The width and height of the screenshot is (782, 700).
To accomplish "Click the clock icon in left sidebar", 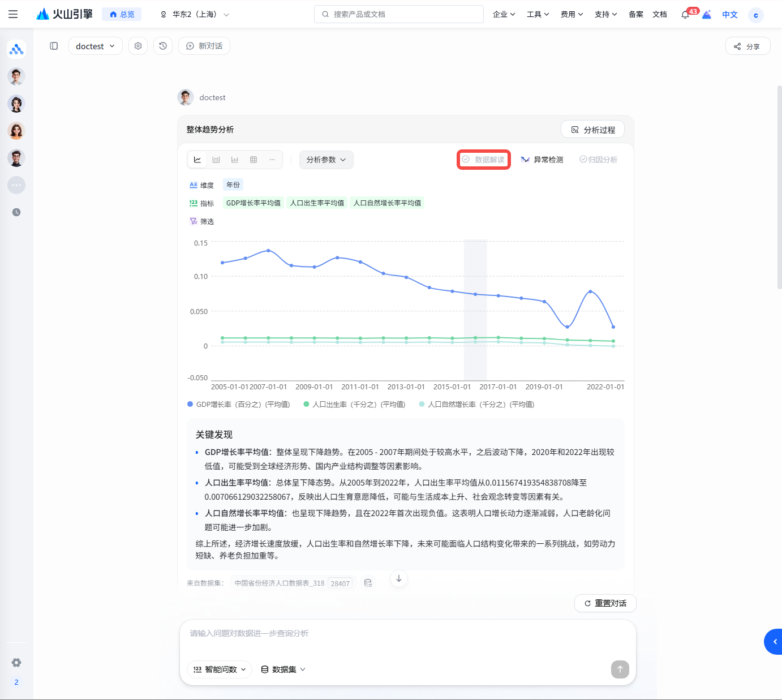I will pos(16,212).
